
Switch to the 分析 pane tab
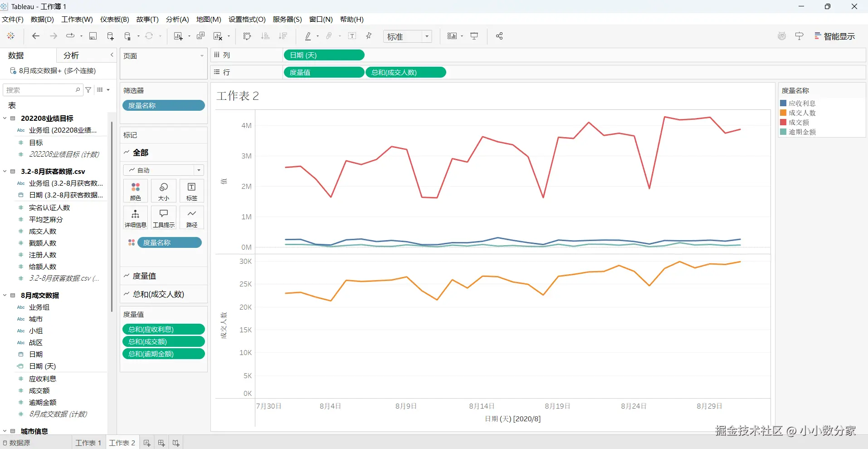[71, 55]
